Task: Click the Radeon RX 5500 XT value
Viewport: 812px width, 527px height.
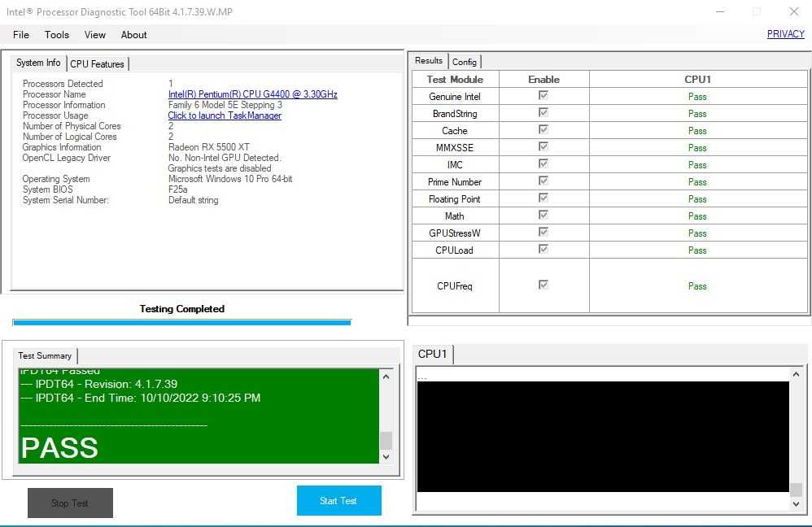Action: (x=209, y=147)
